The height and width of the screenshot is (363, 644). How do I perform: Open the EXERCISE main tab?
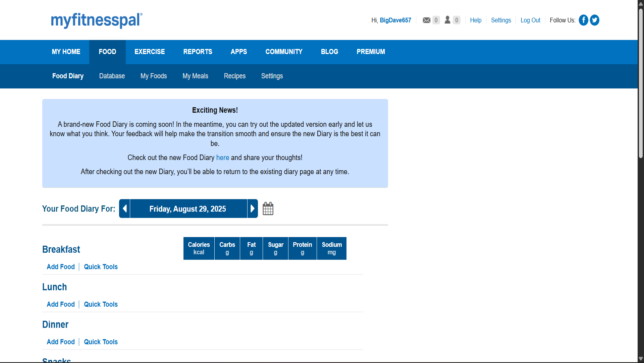[150, 52]
